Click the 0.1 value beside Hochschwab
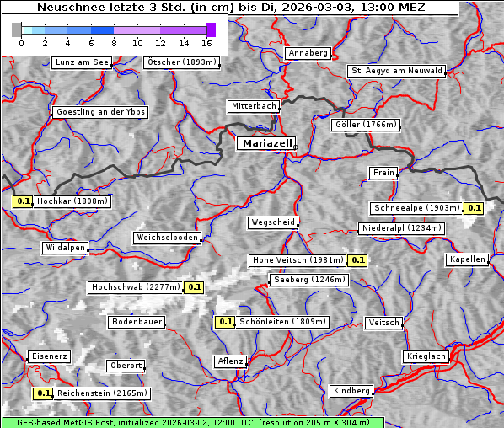Image resolution: width=504 pixels, height=428 pixels. pos(194,287)
